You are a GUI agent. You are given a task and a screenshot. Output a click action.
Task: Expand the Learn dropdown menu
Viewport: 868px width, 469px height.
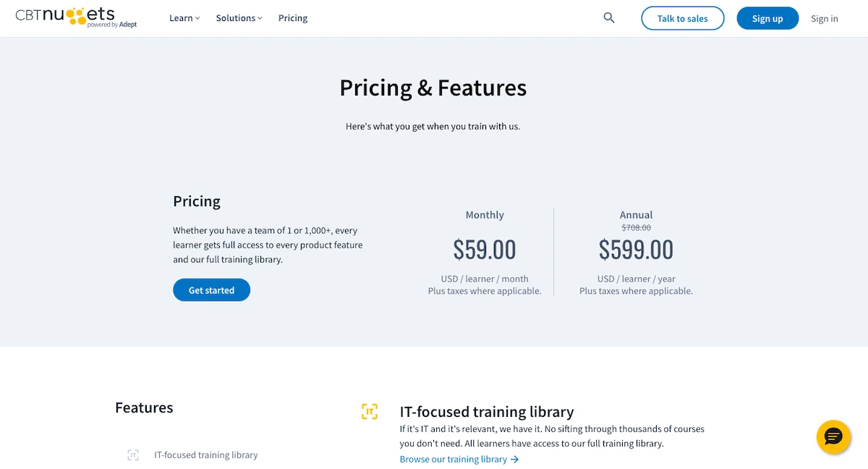tap(184, 18)
